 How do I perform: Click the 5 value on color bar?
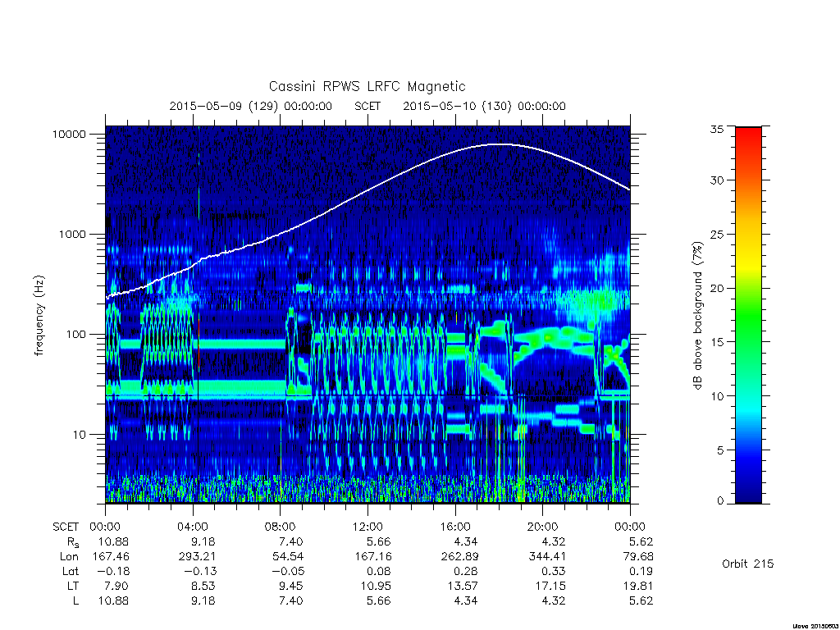tap(720, 450)
